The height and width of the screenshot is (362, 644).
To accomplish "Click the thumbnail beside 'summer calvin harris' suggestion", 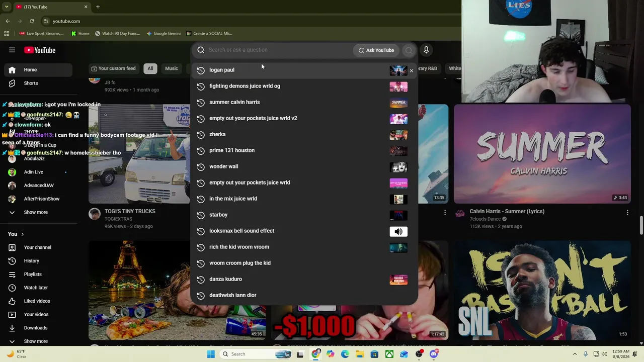I will point(398,103).
